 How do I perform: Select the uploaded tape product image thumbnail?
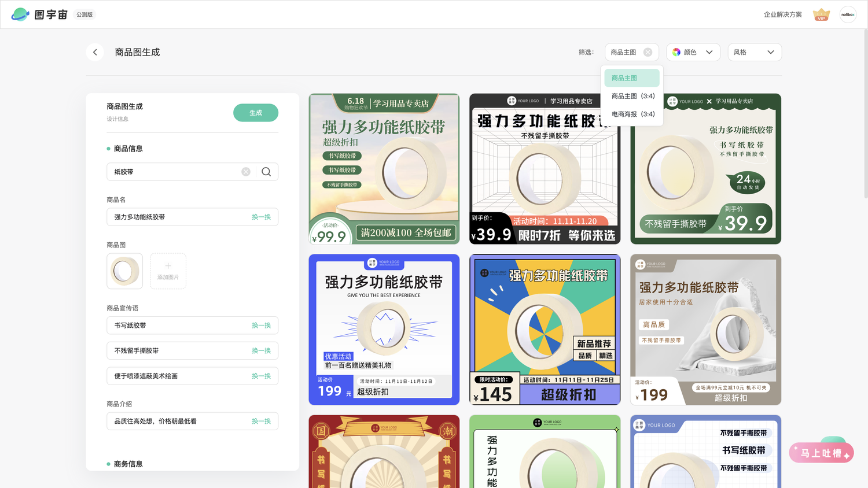point(124,271)
